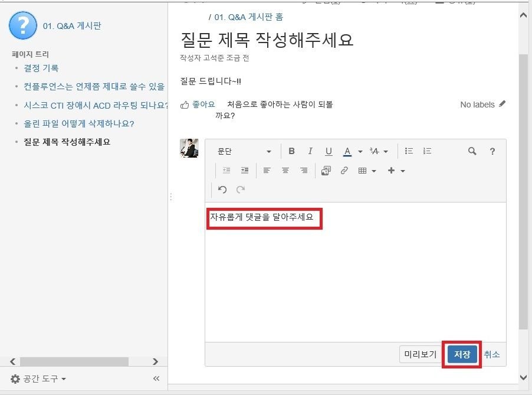Redo the last edit
This screenshot has width=532, height=395.
coord(241,190)
